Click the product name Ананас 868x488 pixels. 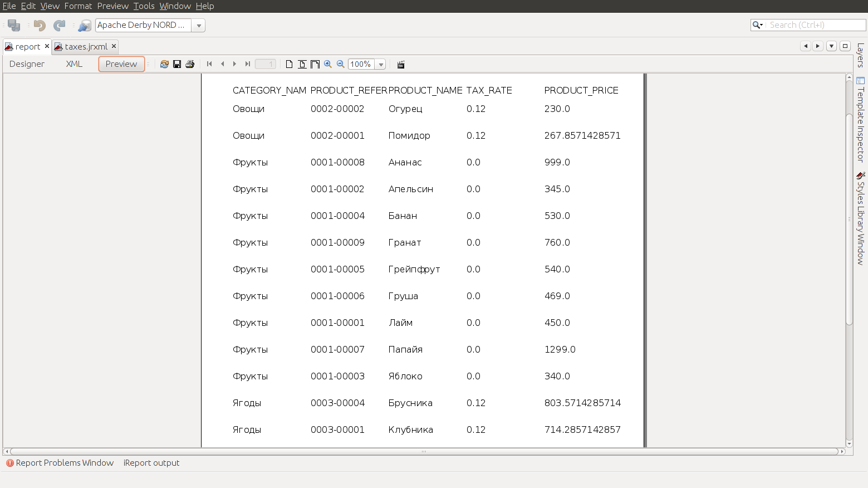coord(405,162)
